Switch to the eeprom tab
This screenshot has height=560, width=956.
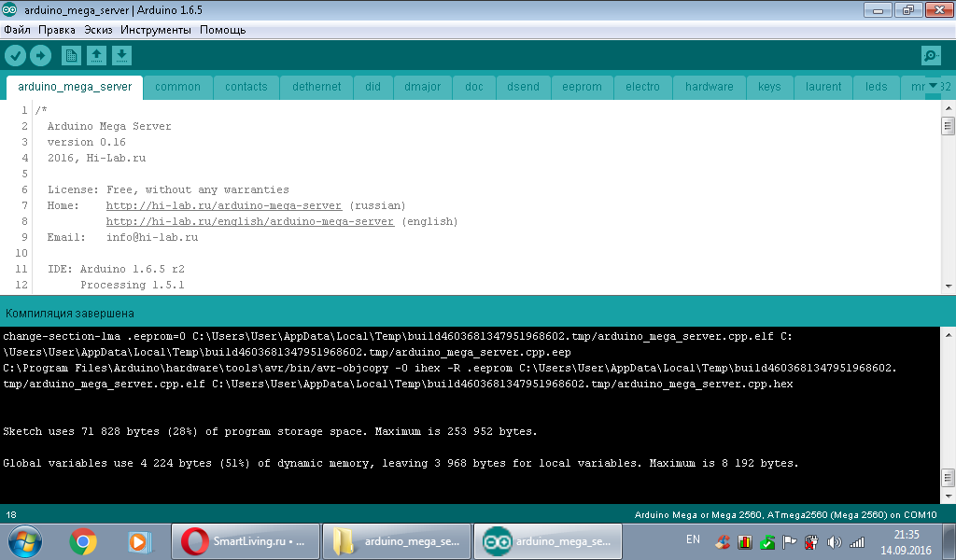pyautogui.click(x=583, y=87)
